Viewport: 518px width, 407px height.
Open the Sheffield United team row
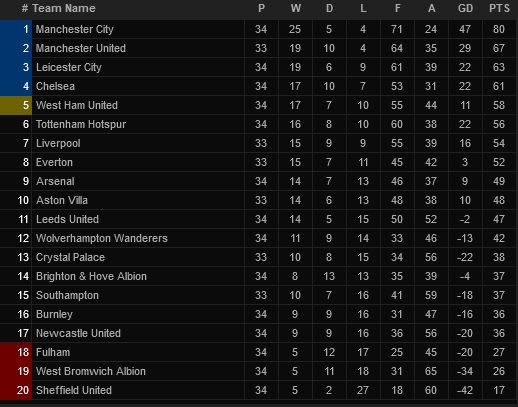click(258, 390)
